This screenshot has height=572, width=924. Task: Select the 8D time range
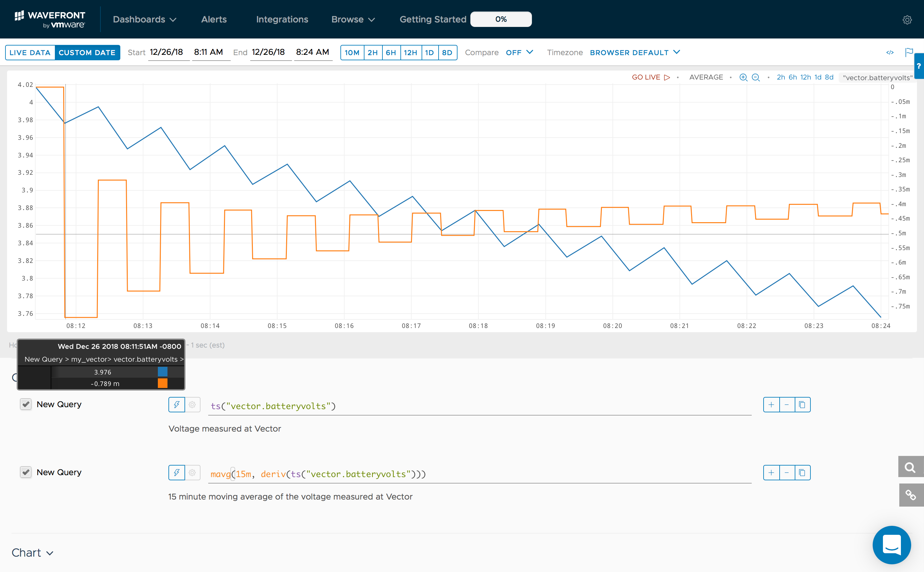click(448, 53)
